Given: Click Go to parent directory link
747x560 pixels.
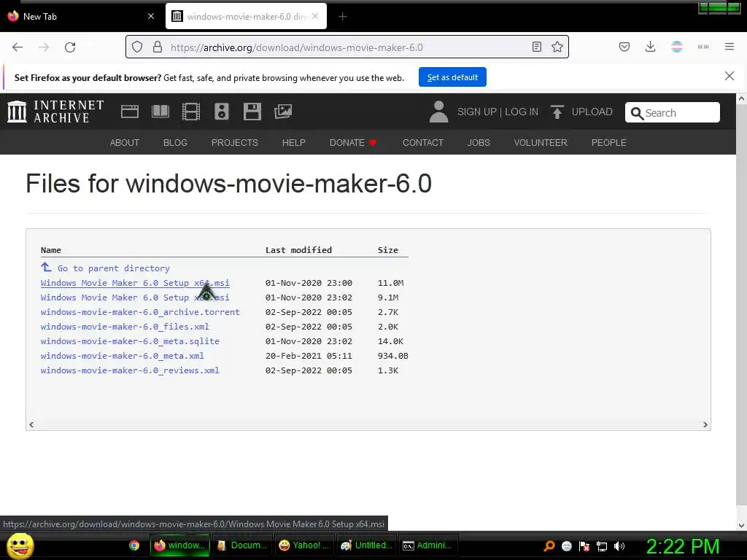Looking at the screenshot, I should click(113, 268).
